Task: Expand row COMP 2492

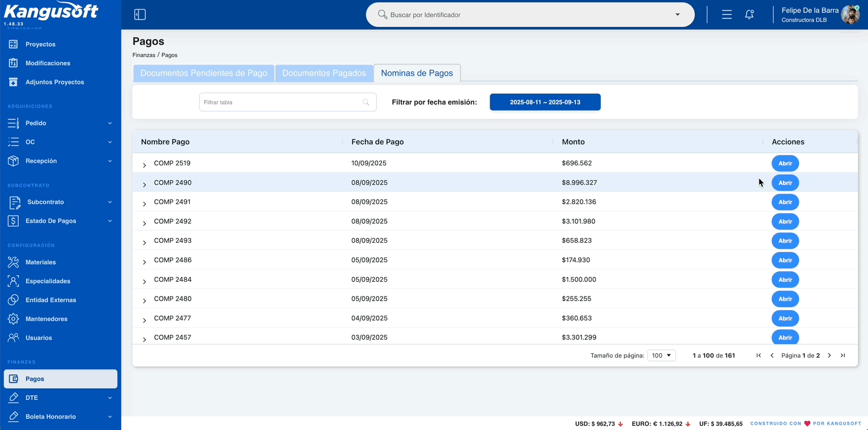Action: (144, 223)
